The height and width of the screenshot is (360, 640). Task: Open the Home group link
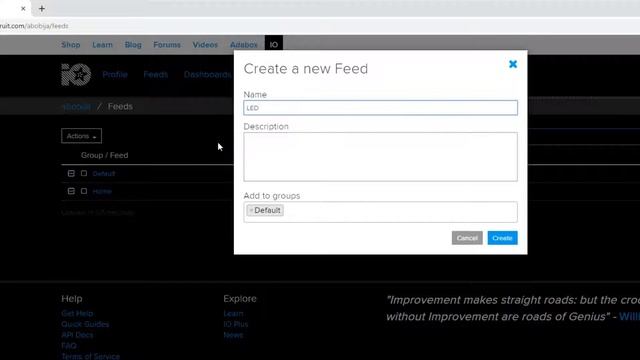102,191
